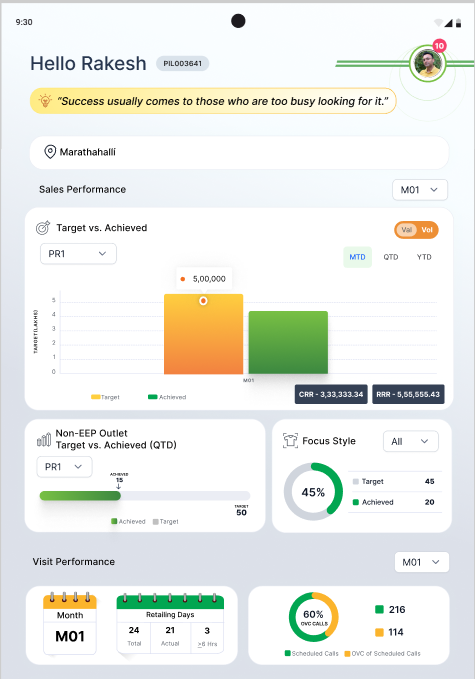Screen dimensions: 475x679
Task: Open Visit Performance M01 dropdown
Action: (421, 562)
